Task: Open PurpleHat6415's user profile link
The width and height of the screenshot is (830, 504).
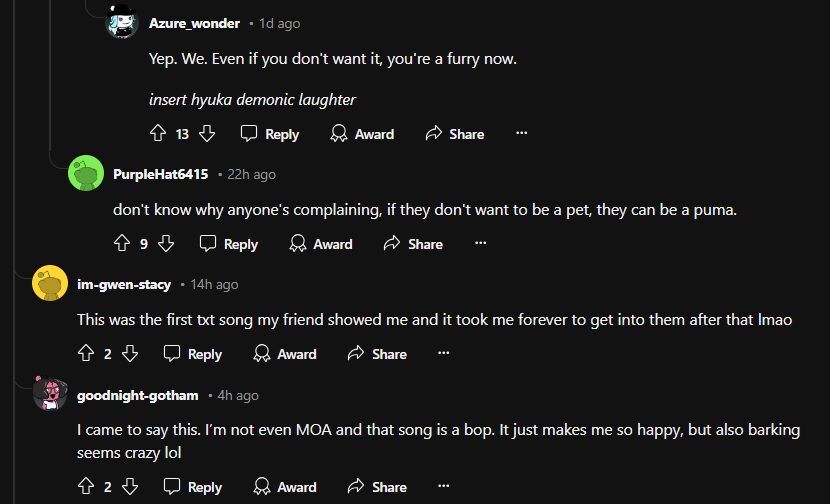Action: (x=160, y=174)
